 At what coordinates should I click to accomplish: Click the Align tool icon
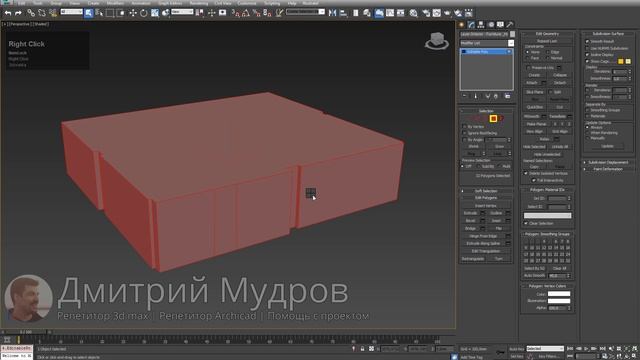(x=343, y=13)
